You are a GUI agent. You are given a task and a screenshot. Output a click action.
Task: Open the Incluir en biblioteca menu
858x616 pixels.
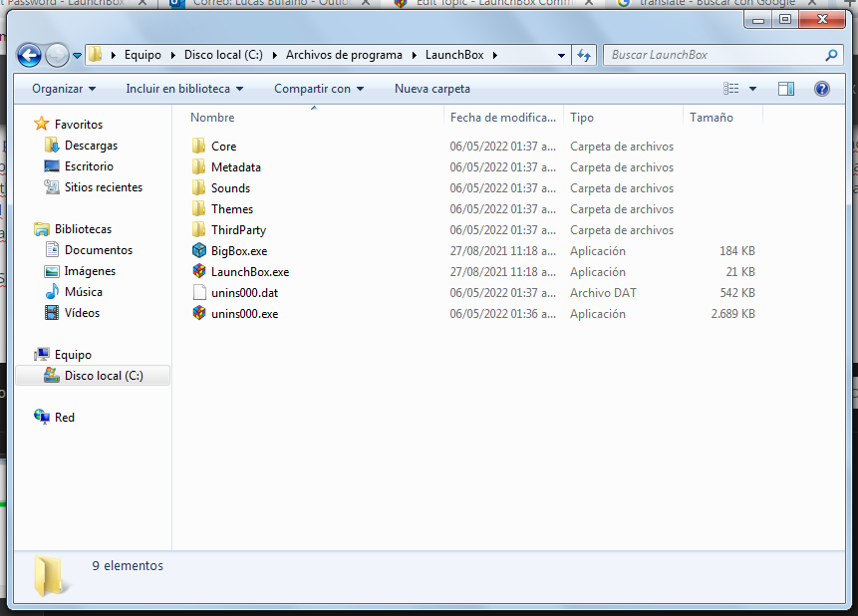(184, 89)
